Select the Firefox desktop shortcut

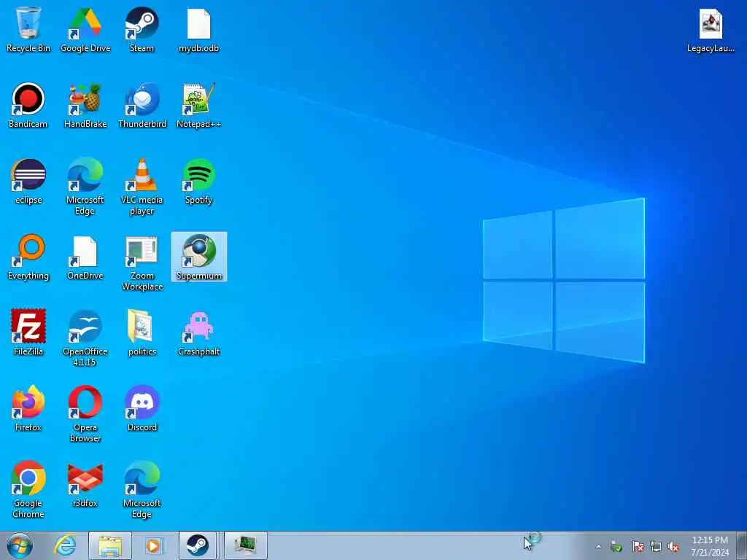tap(28, 408)
